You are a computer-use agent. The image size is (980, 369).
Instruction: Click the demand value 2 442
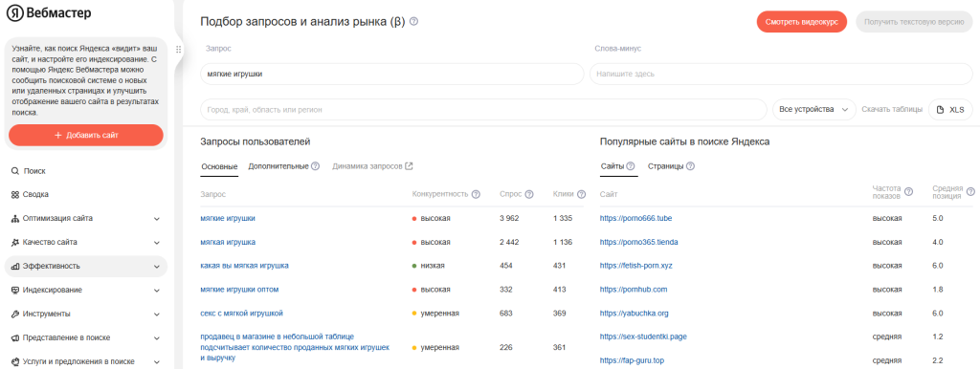point(509,242)
